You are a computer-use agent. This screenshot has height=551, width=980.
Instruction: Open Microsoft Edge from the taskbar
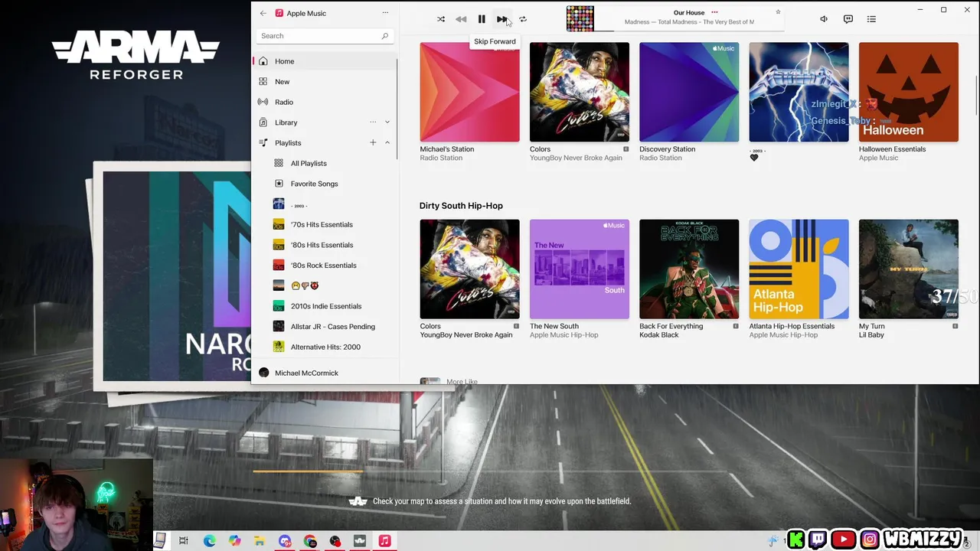click(x=209, y=541)
